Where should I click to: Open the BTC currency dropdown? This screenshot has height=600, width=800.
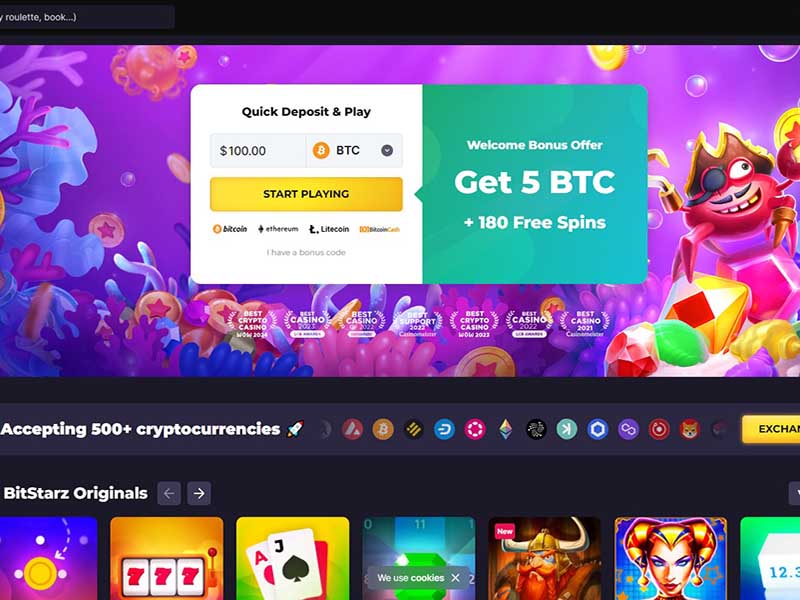click(354, 151)
